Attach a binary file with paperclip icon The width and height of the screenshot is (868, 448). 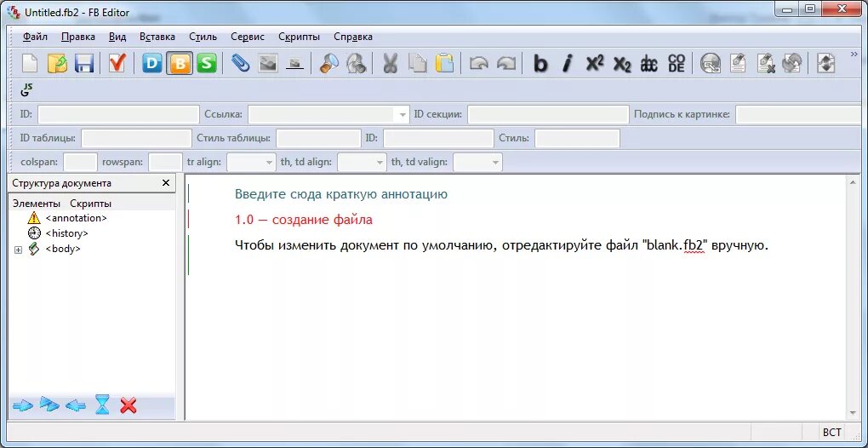click(240, 63)
